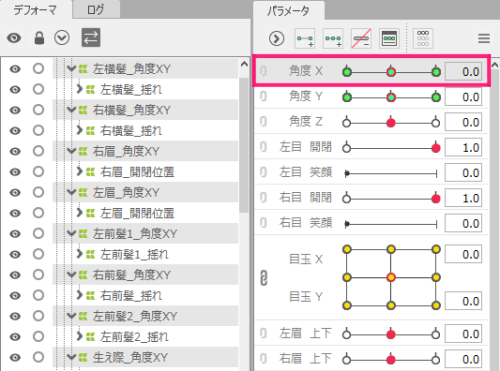Click the grayed dotted grid icon in parameter toolbar

423,38
